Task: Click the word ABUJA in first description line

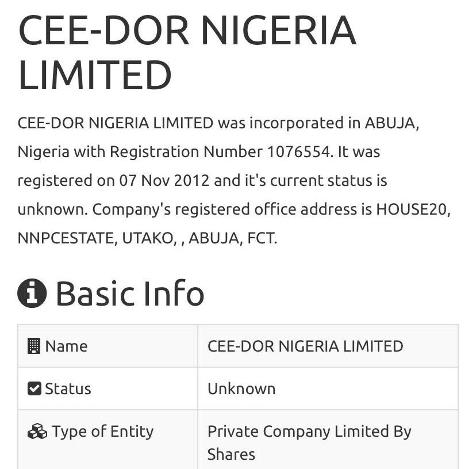Action: 390,123
